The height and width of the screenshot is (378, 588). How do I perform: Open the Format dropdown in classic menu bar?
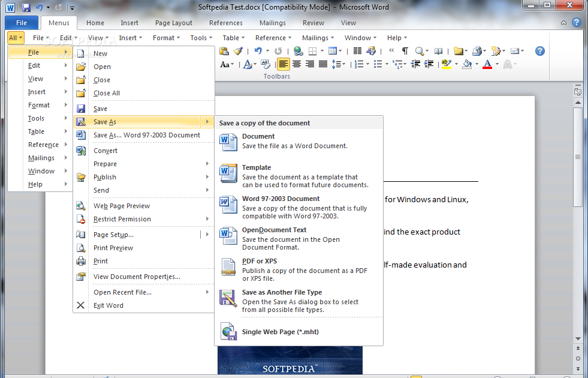(x=166, y=38)
